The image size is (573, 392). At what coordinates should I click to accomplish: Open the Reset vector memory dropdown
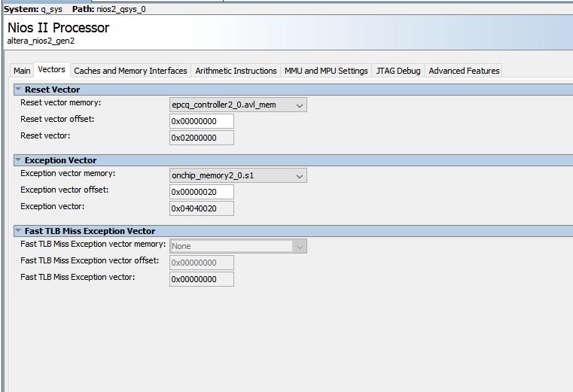(x=238, y=105)
